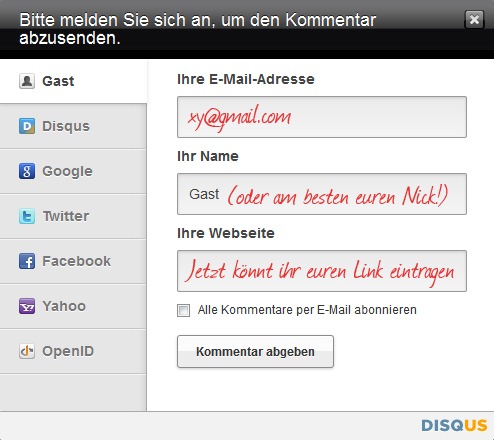Screen dimensions: 494x440
Task: Click the Google logo icon
Action: tap(27, 171)
